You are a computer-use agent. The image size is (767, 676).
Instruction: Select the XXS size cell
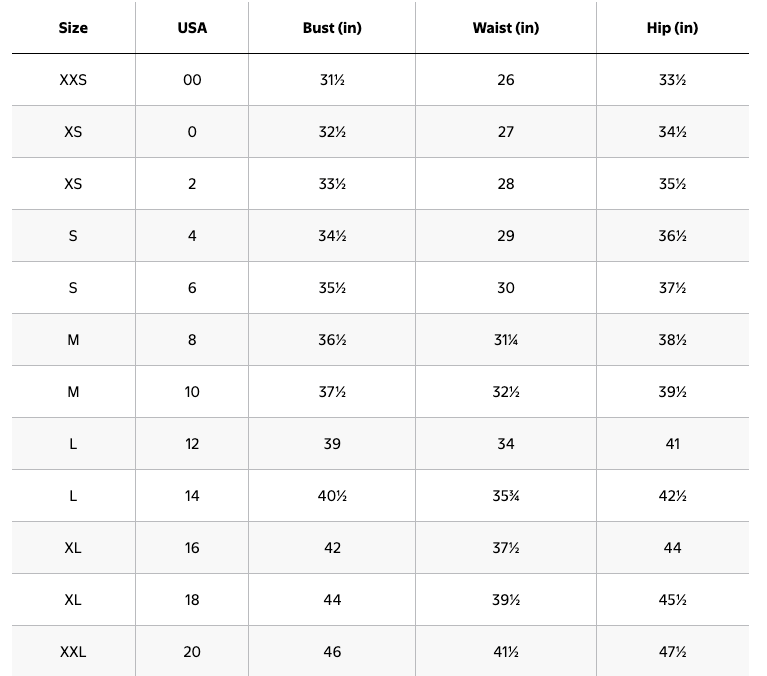point(73,80)
